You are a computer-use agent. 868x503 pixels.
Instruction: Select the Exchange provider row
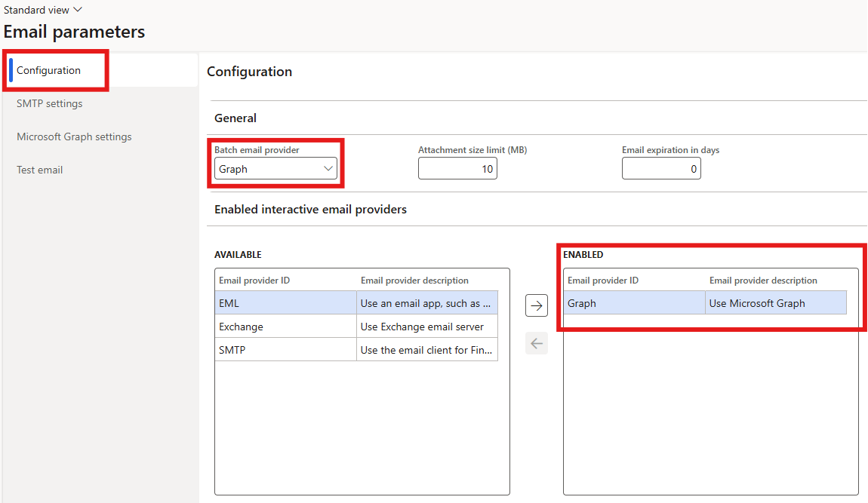point(356,327)
